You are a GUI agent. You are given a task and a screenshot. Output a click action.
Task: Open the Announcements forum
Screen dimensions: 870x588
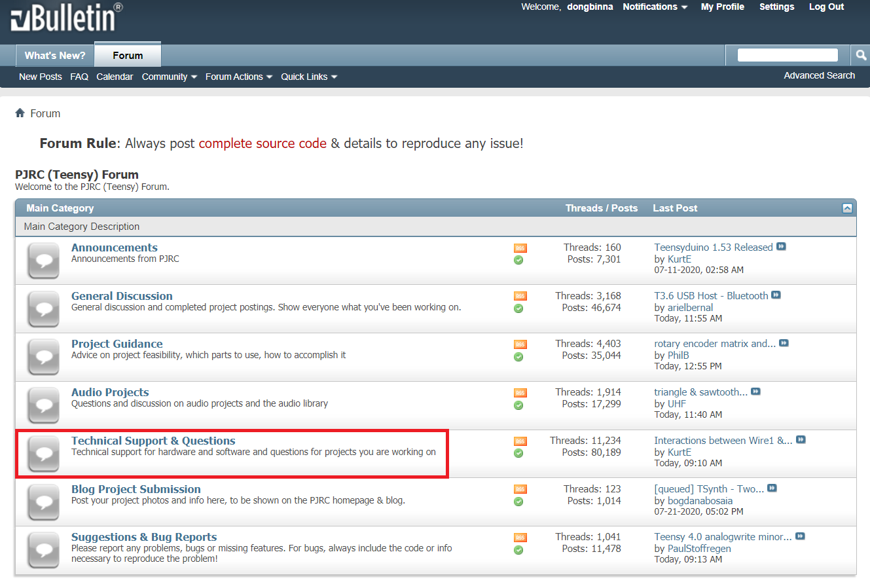coord(115,248)
